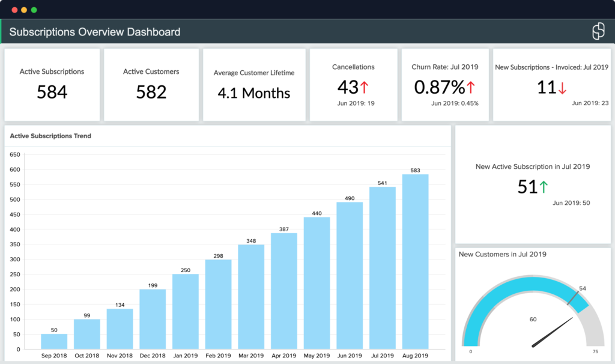Click the New Active Subscription in Jul 2019 title
This screenshot has width=615, height=364.
(x=533, y=166)
